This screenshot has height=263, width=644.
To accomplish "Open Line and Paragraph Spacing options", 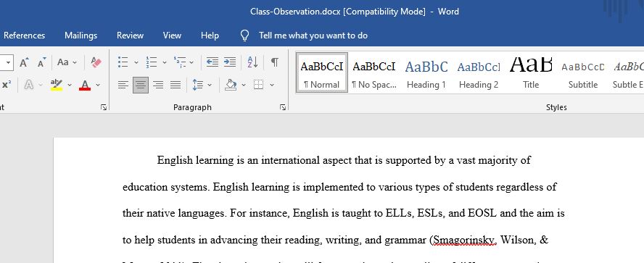I will 198,85.
